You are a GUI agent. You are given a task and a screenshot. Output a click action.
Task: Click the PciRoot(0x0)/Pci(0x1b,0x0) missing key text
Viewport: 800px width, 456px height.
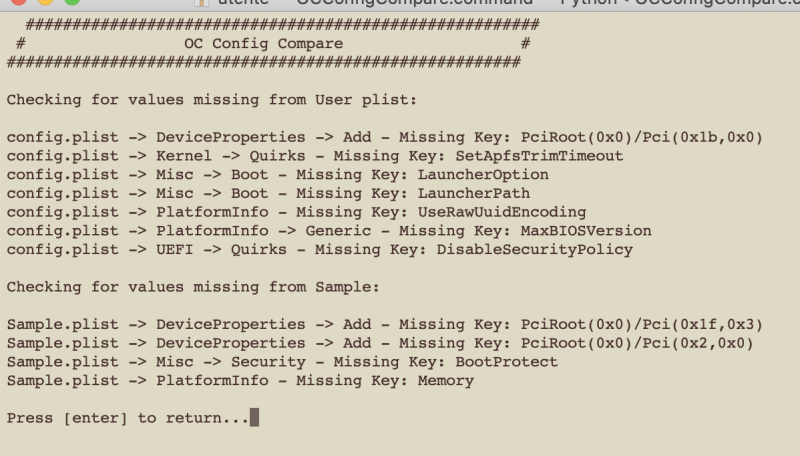tap(642, 136)
